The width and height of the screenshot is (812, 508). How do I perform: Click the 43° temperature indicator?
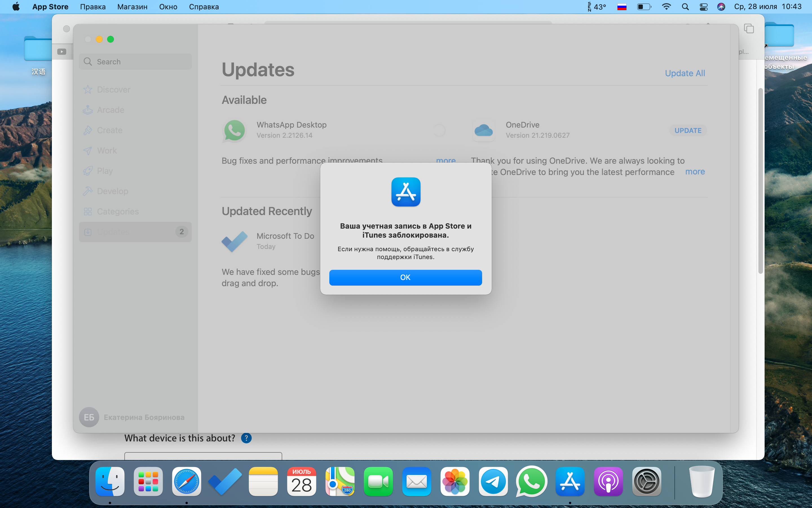[597, 7]
